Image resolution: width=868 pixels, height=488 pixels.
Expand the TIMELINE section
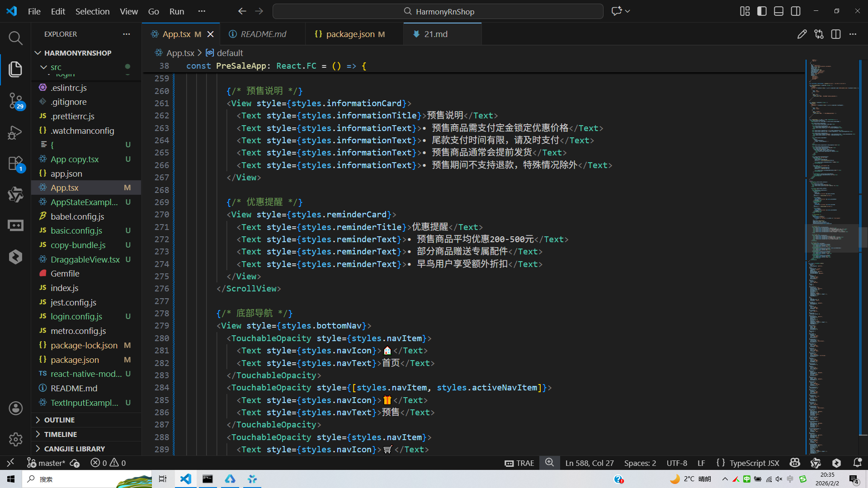60,434
